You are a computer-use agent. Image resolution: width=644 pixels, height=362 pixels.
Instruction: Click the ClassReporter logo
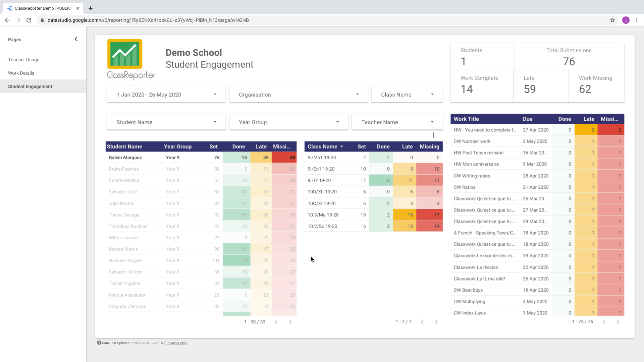pos(130,59)
